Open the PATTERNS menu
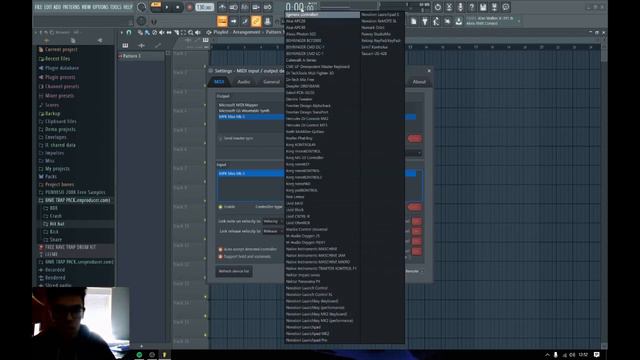Screen dimensions: 640x360 click(71, 7)
